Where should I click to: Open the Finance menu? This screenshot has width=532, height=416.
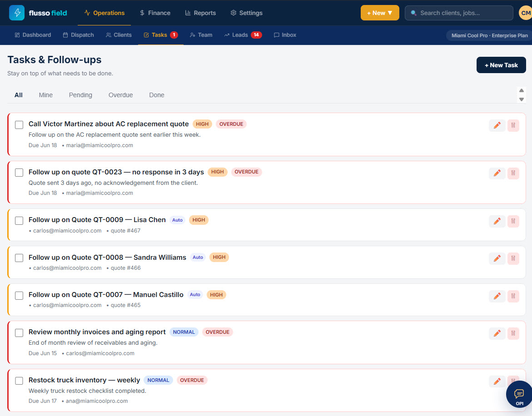tap(155, 13)
